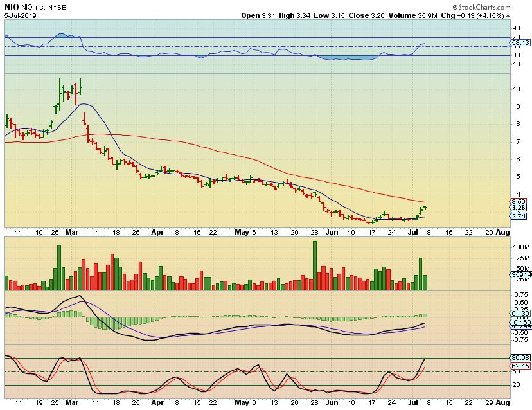Click the 75M volume axis label

(522, 258)
